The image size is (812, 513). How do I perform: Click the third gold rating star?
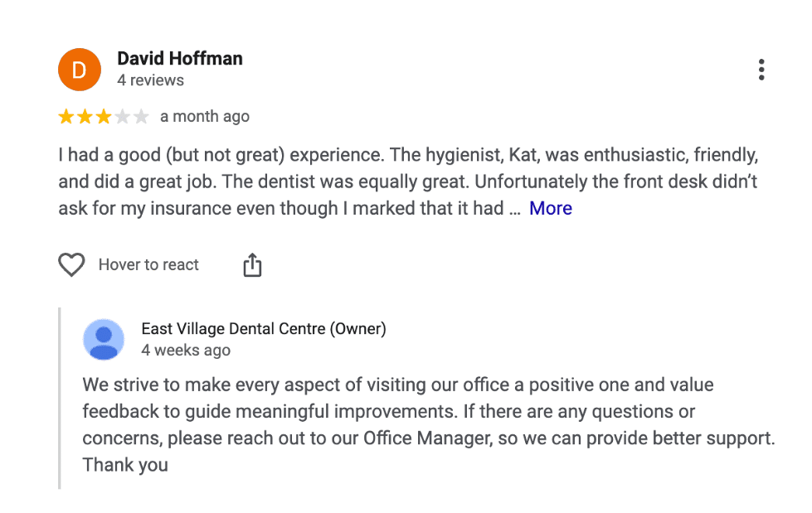point(104,117)
